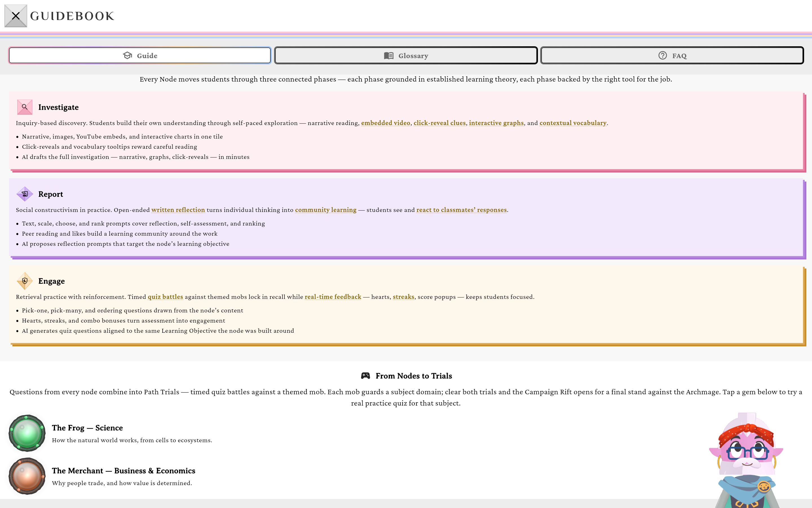The image size is (812, 508).
Task: Click the 'From Nodes to Trials' heading
Action: point(414,376)
